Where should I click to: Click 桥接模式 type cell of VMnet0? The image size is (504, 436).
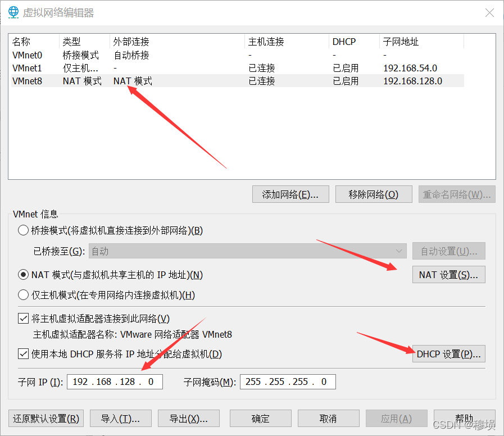click(81, 55)
